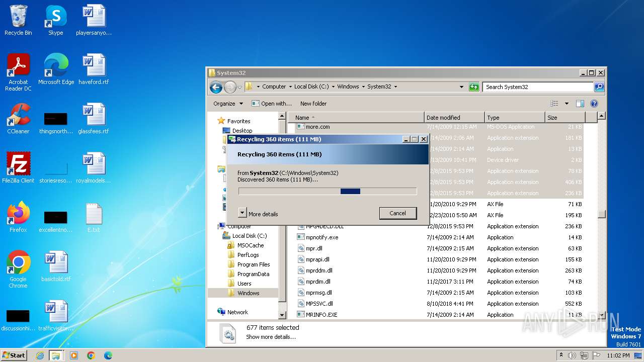
Task: Select Users folder in navigation tree
Action: [x=245, y=284]
